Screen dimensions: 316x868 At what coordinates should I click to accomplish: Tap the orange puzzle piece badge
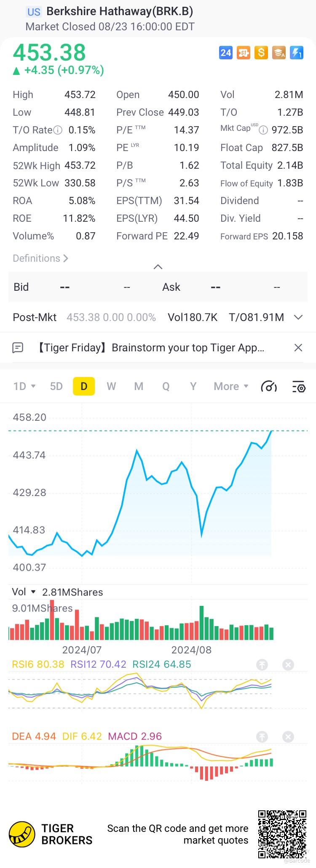[x=244, y=53]
